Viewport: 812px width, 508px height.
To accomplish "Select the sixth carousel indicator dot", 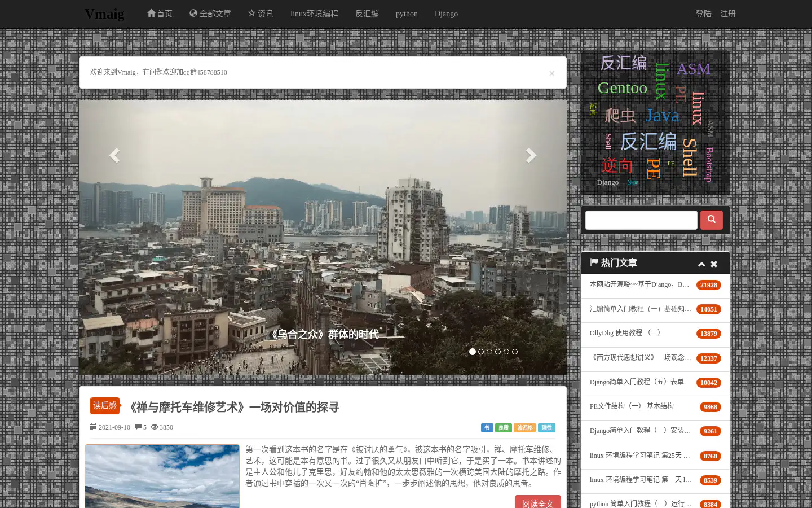I will (x=515, y=352).
